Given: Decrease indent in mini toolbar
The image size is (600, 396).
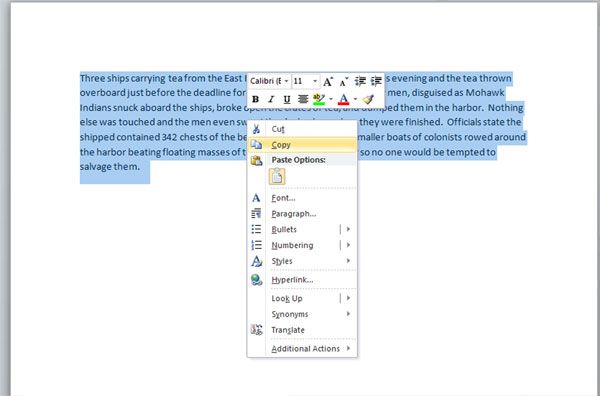Looking at the screenshot, I should 360,81.
